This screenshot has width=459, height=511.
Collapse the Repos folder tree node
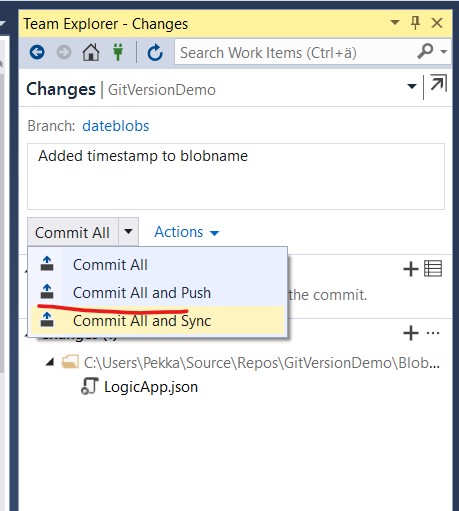pyautogui.click(x=50, y=362)
